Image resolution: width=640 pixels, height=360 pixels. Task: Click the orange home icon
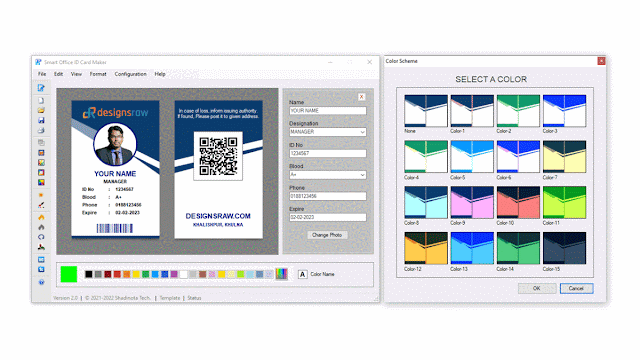click(41, 217)
